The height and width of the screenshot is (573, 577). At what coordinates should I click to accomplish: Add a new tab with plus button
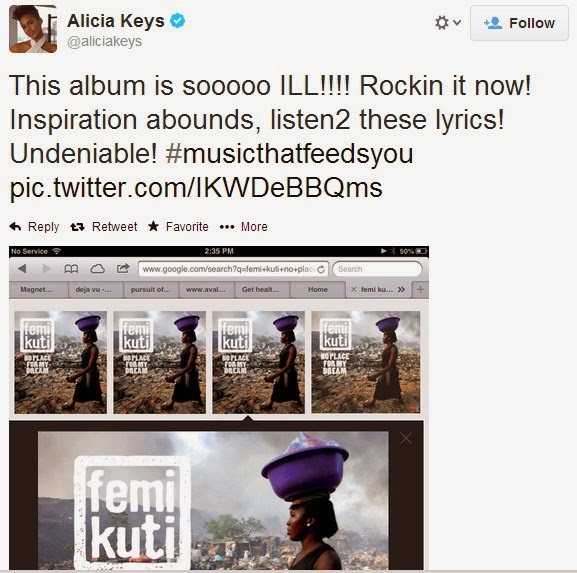(420, 290)
